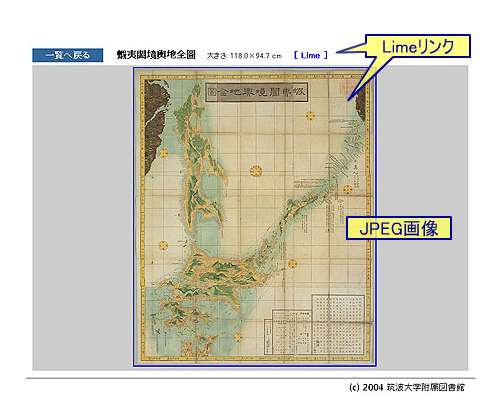Click the copyright text 筑波大学附属図書館
The image size is (500, 400).
click(x=426, y=387)
